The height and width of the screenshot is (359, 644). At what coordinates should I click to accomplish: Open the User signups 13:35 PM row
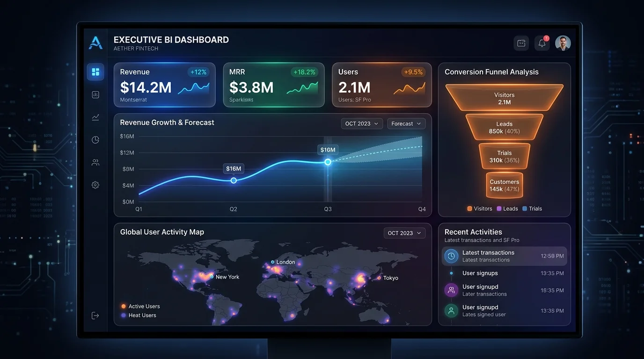[x=505, y=273]
